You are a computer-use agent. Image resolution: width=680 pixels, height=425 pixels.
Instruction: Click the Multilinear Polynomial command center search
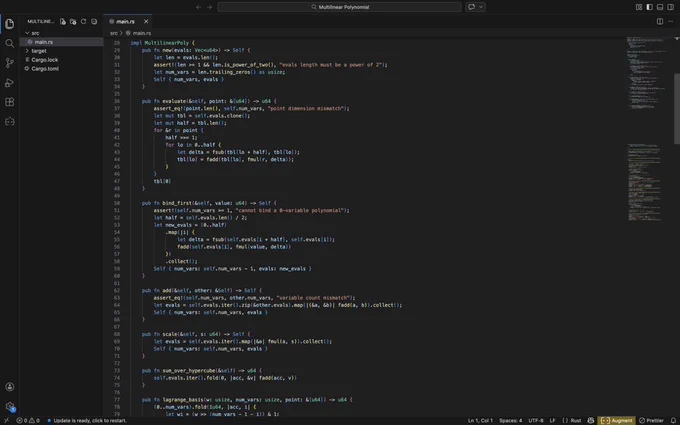click(340, 7)
